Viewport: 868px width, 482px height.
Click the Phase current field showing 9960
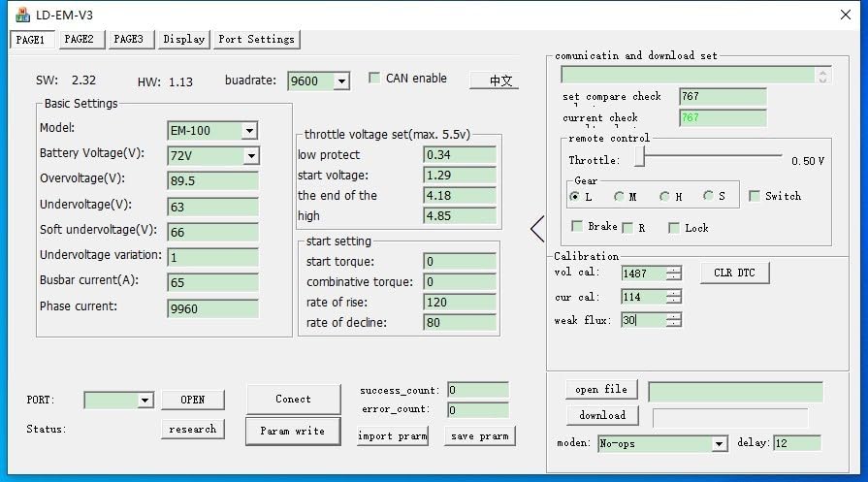pyautogui.click(x=212, y=308)
